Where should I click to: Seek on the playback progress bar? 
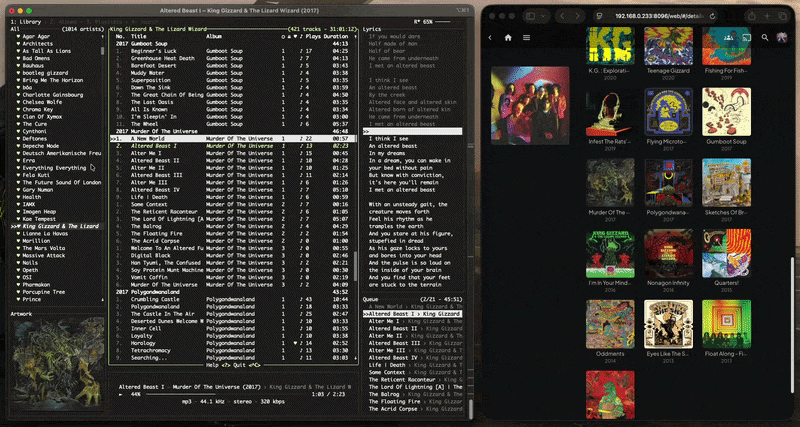225,394
